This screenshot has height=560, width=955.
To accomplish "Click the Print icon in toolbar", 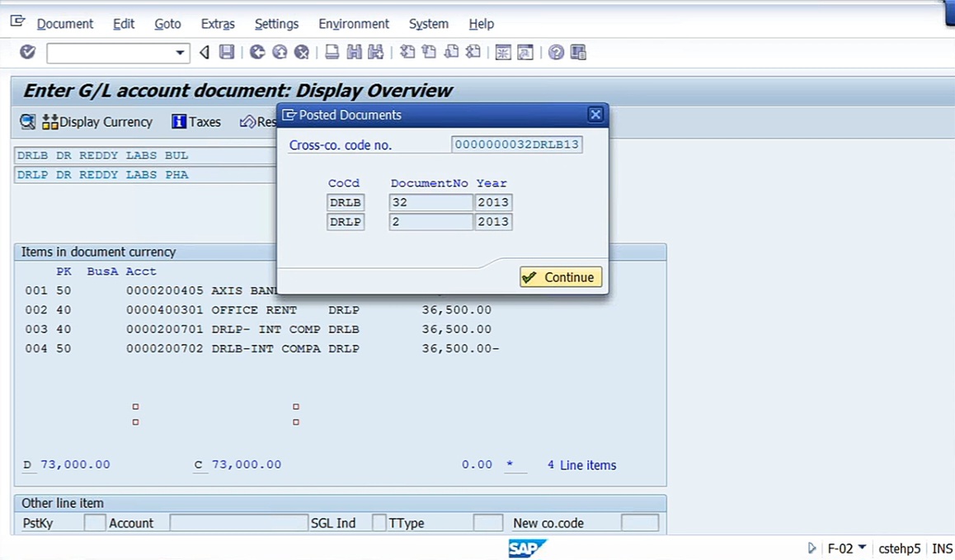I will (332, 53).
